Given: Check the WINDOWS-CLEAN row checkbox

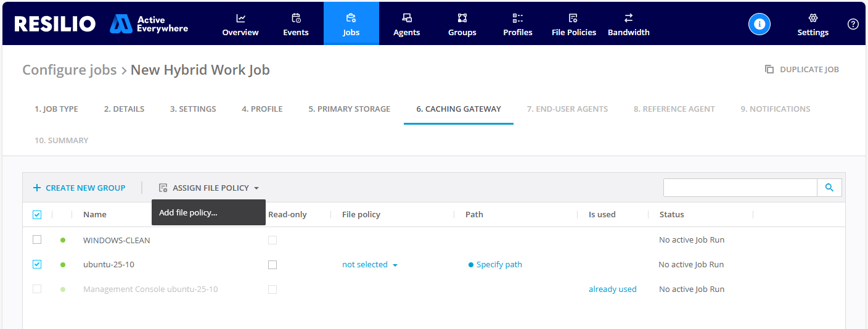Looking at the screenshot, I should pyautogui.click(x=37, y=239).
